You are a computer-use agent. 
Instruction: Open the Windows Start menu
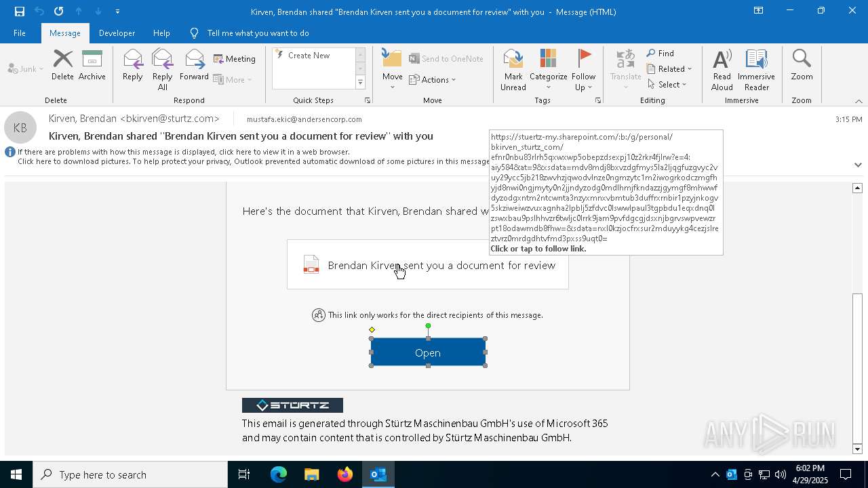16,474
